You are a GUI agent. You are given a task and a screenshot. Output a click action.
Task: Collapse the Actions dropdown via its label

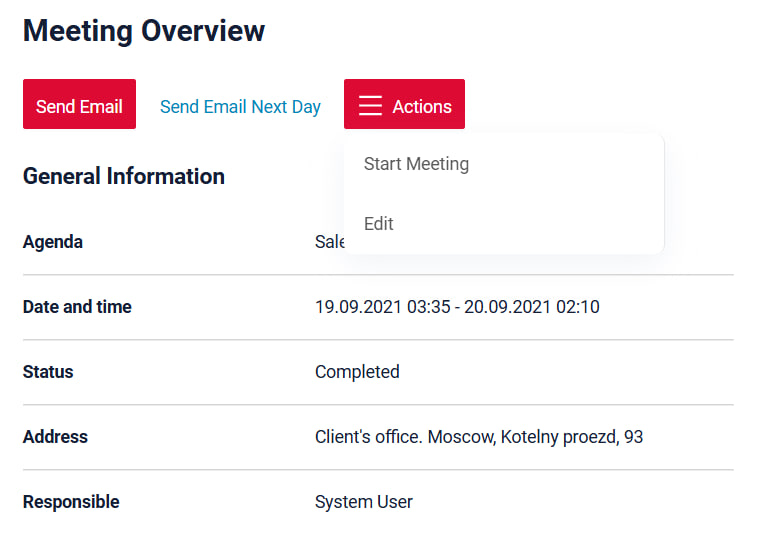point(422,107)
